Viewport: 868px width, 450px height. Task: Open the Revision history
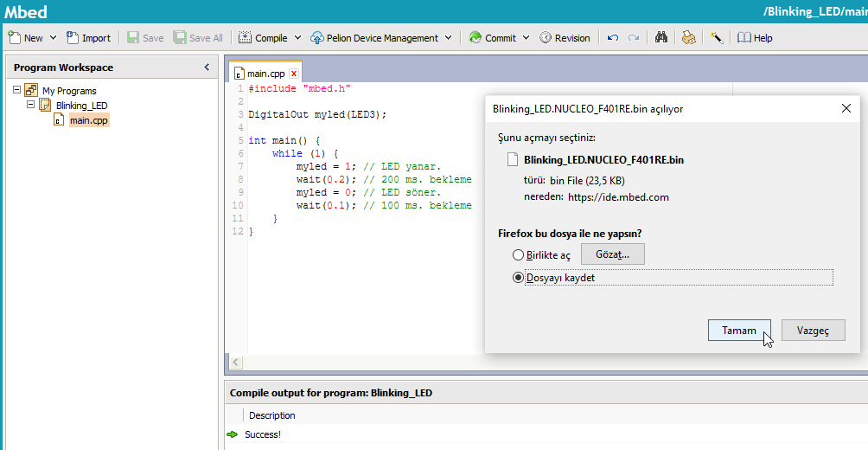pos(565,38)
